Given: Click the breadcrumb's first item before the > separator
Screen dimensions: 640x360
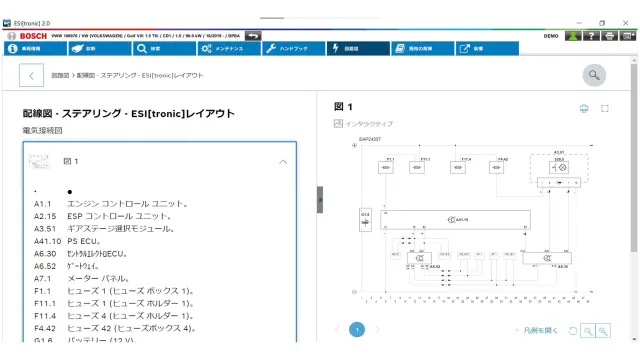Looking at the screenshot, I should click(60, 76).
